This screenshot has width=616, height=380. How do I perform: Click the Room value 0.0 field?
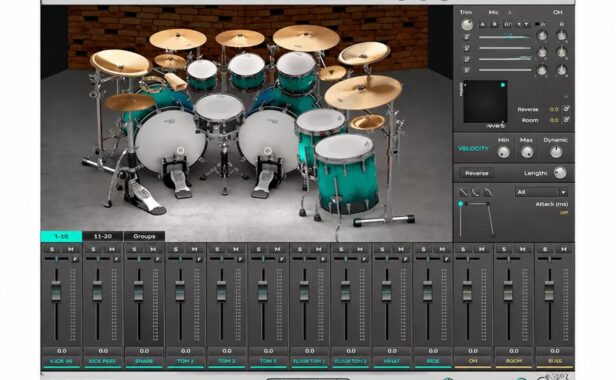[554, 120]
